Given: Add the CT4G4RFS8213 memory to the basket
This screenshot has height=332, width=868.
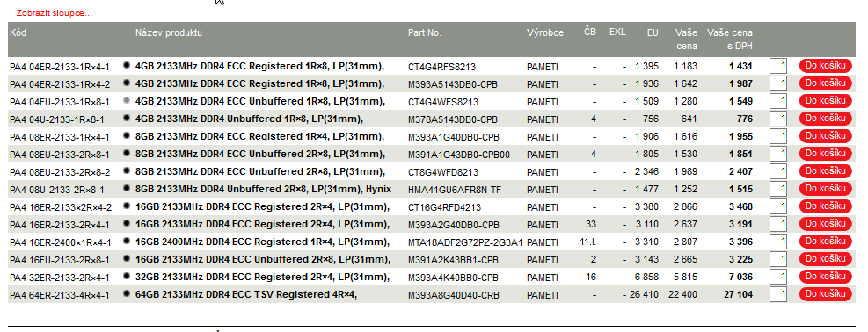Looking at the screenshot, I should [825, 66].
